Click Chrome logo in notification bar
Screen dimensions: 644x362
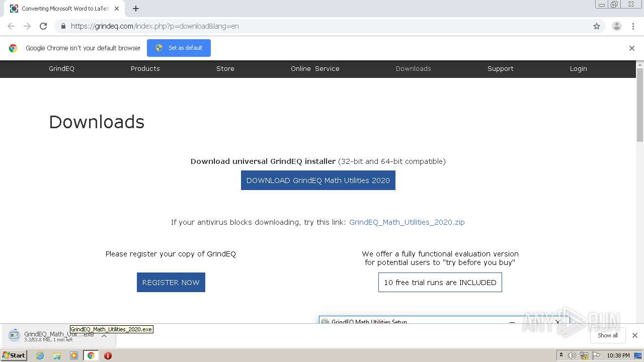coord(13,48)
